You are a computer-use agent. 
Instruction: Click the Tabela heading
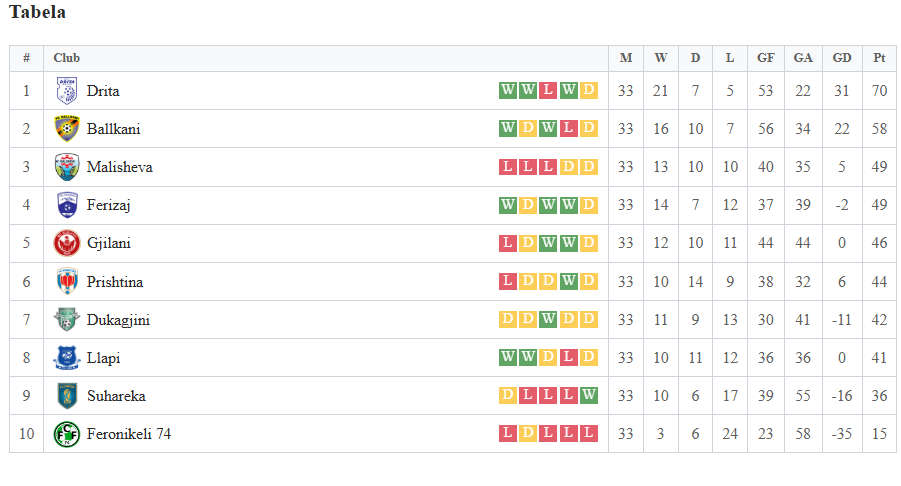click(x=37, y=12)
